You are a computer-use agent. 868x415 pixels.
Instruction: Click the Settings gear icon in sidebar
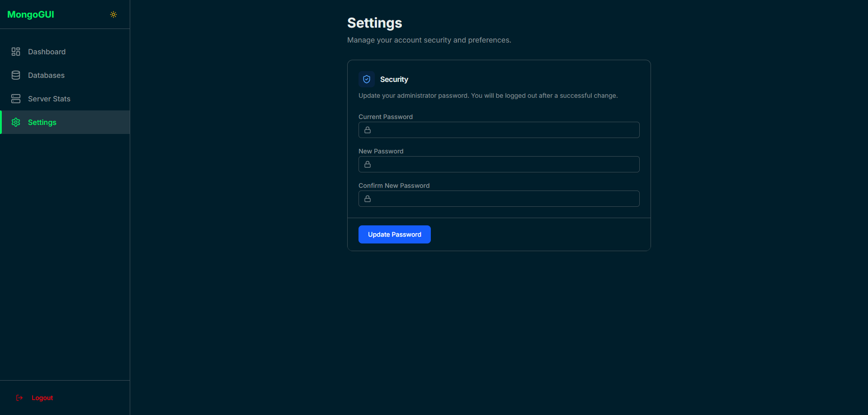click(16, 122)
